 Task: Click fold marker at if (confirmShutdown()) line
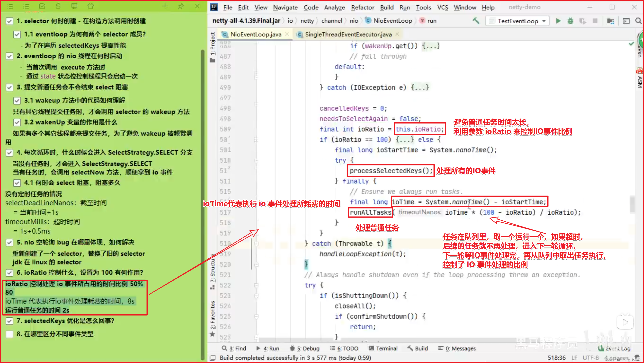(x=256, y=317)
